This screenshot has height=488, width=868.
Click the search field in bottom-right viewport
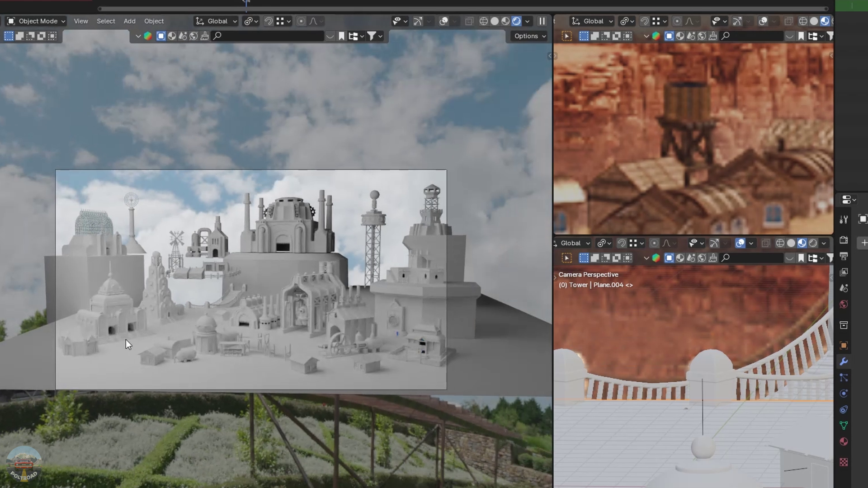coord(751,258)
